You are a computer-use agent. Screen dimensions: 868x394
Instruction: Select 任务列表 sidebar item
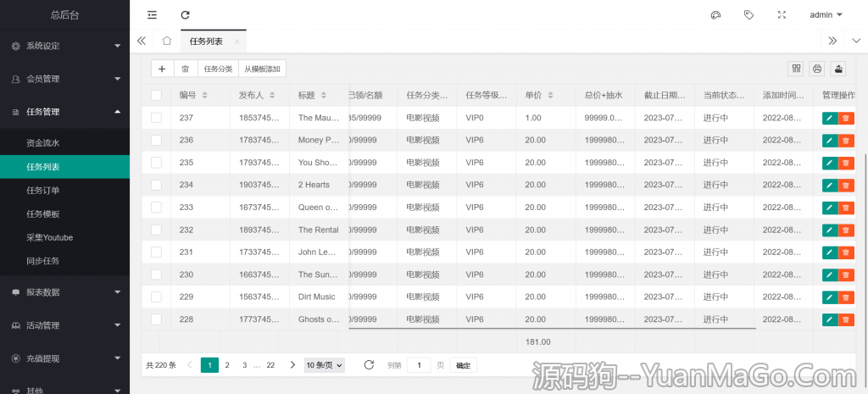click(x=64, y=167)
